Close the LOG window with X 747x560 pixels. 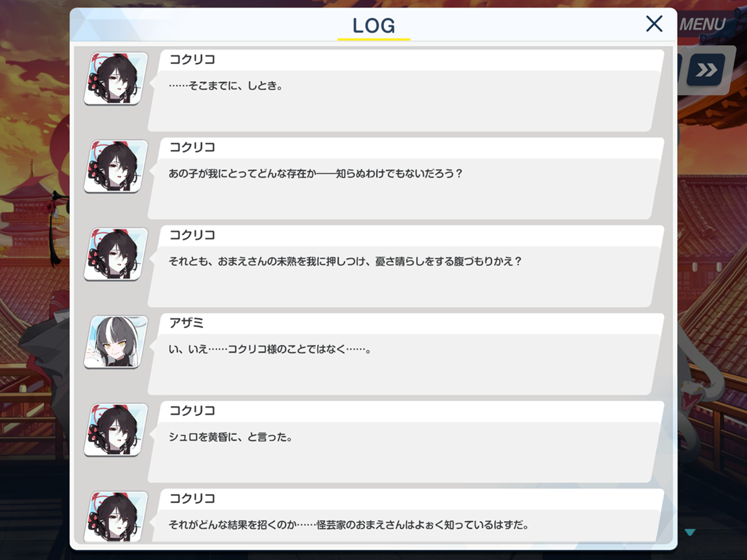point(654,23)
